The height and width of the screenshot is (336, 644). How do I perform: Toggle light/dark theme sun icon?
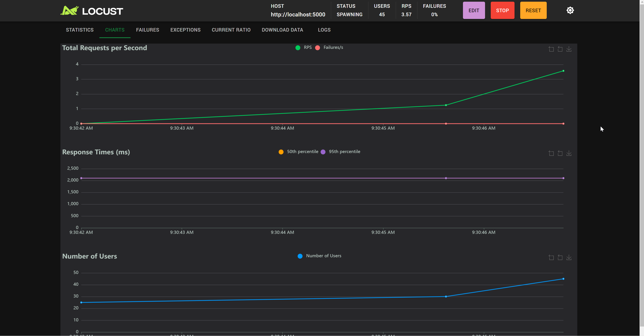tap(570, 11)
